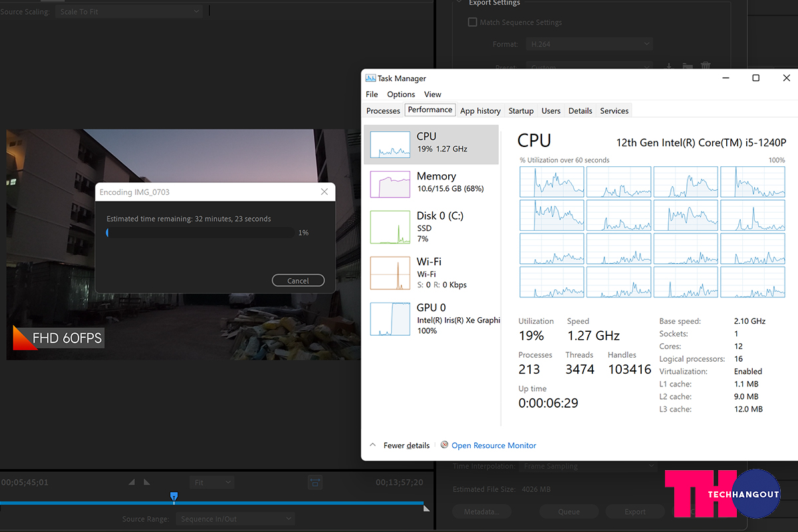This screenshot has height=532, width=798.
Task: Click the Delete Preset trash icon
Action: 706,66
